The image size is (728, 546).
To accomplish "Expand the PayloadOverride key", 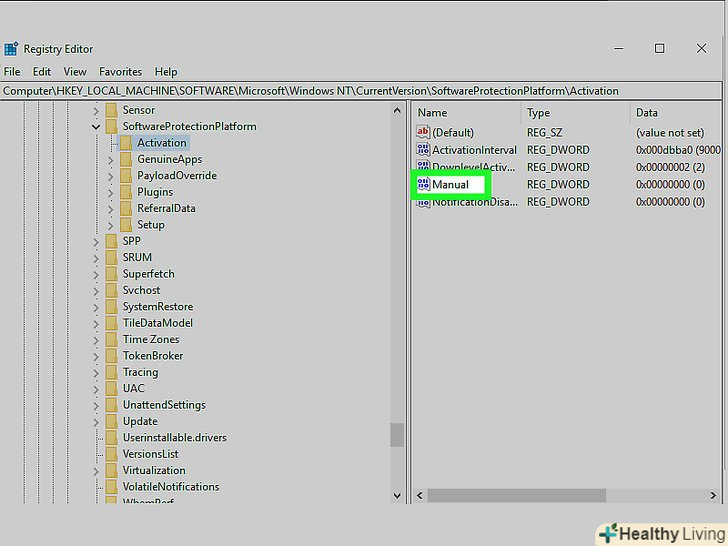I will coord(110,176).
